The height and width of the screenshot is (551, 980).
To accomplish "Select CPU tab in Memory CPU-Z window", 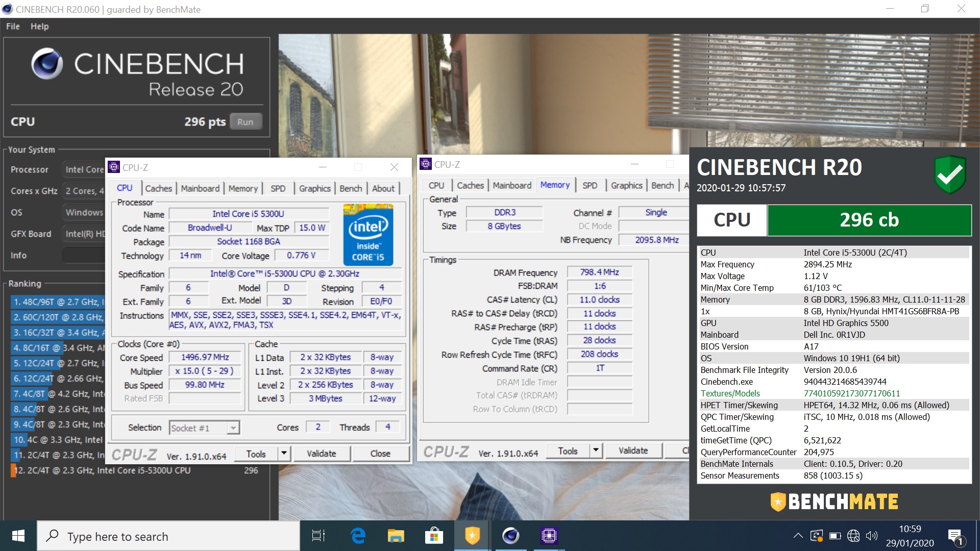I will (x=436, y=185).
